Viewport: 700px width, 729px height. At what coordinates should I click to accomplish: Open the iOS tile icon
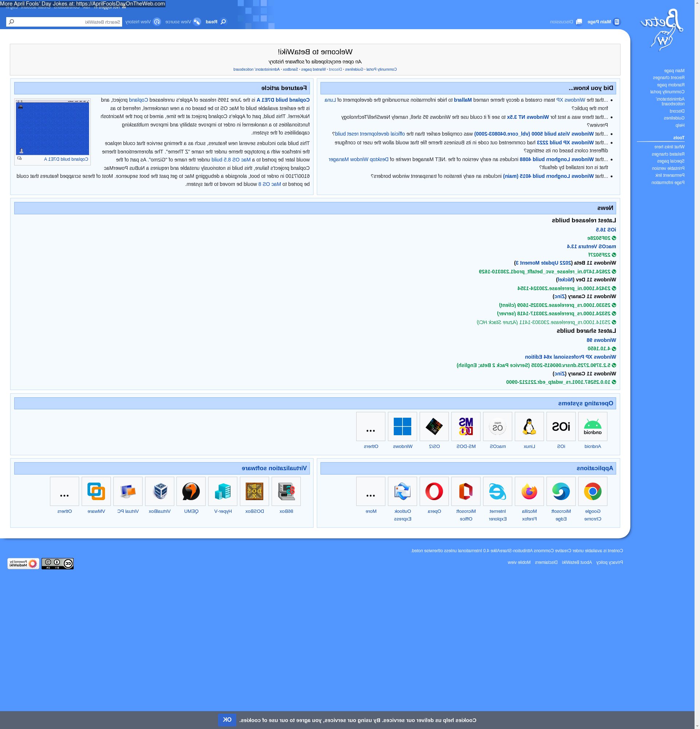pos(561,426)
